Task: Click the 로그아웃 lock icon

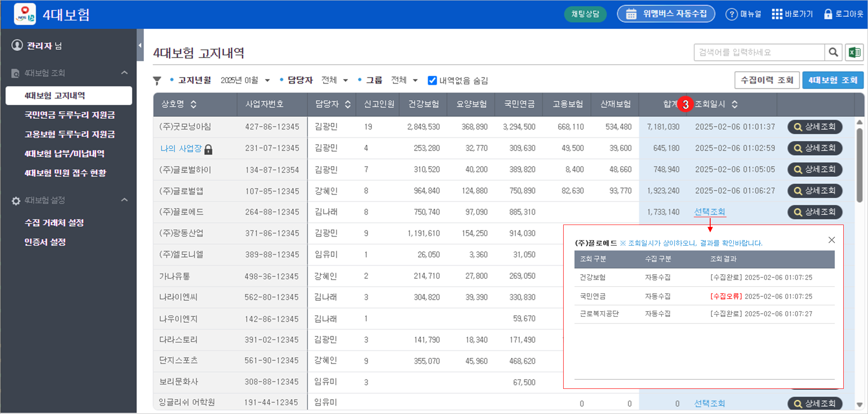Action: 828,14
